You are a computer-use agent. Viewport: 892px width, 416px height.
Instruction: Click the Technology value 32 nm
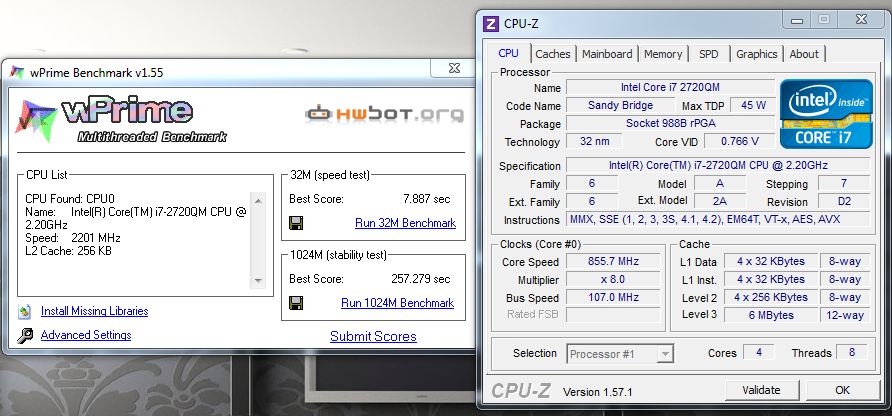coord(594,141)
